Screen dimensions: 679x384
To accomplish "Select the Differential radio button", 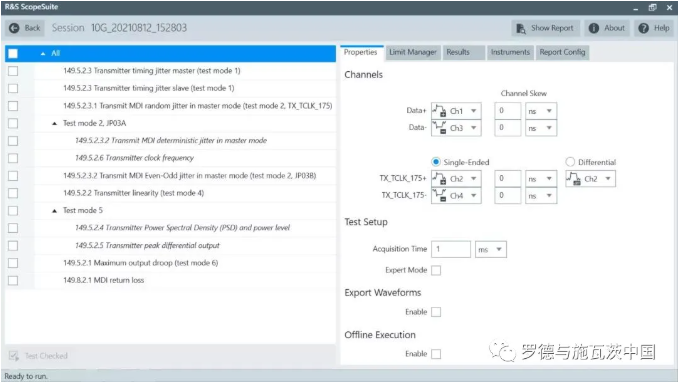I will (570, 162).
